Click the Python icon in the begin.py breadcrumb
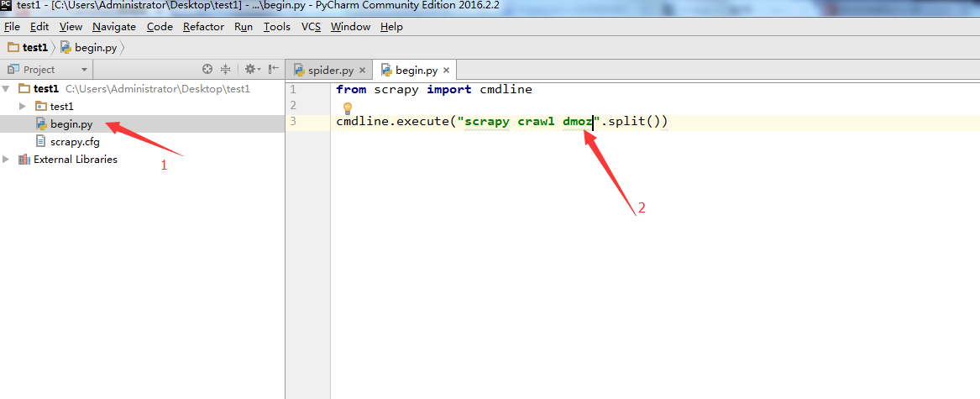The image size is (980, 399). (66, 48)
